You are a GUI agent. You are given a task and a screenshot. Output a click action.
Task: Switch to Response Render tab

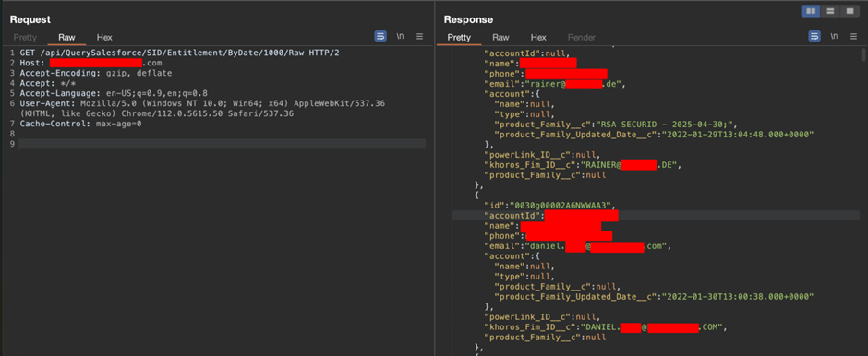pyautogui.click(x=581, y=38)
